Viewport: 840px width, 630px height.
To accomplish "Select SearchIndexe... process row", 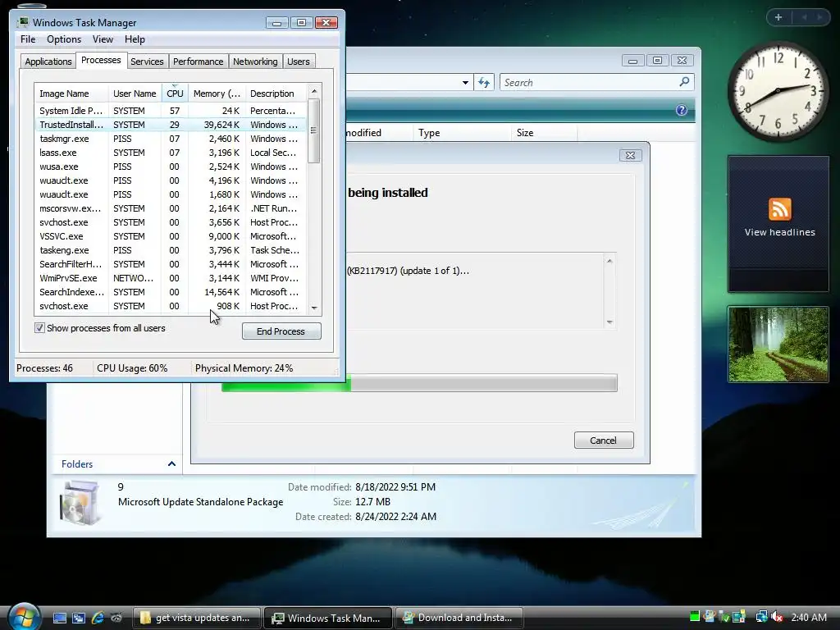I will click(x=171, y=291).
